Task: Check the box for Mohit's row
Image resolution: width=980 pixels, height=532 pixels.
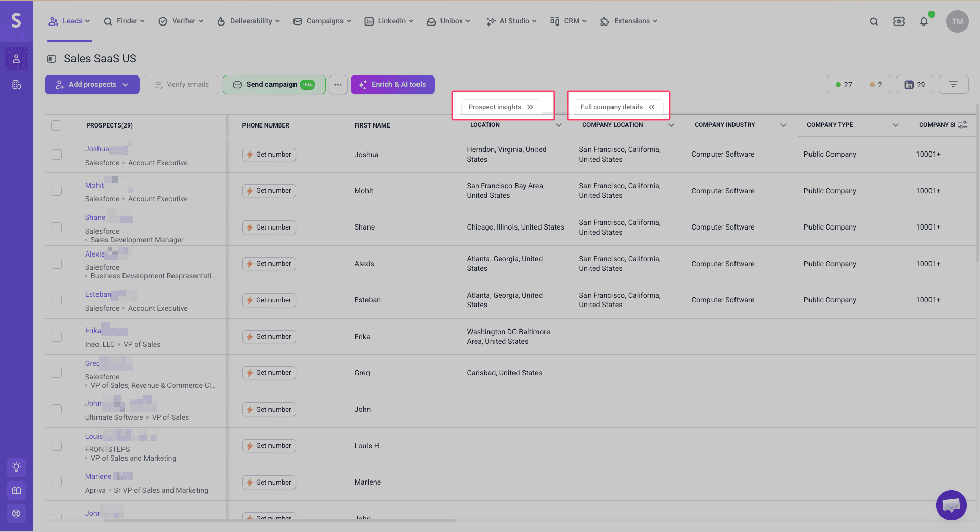Action: coord(57,191)
